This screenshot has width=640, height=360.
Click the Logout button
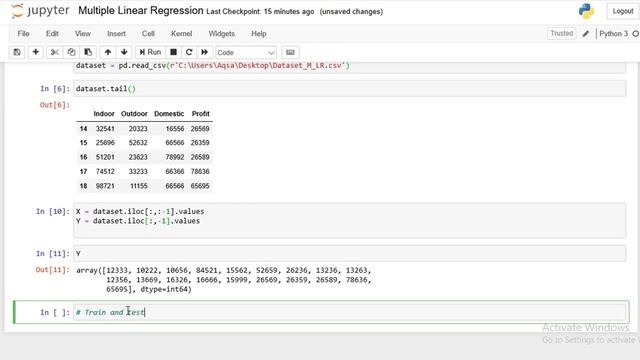[x=622, y=11]
